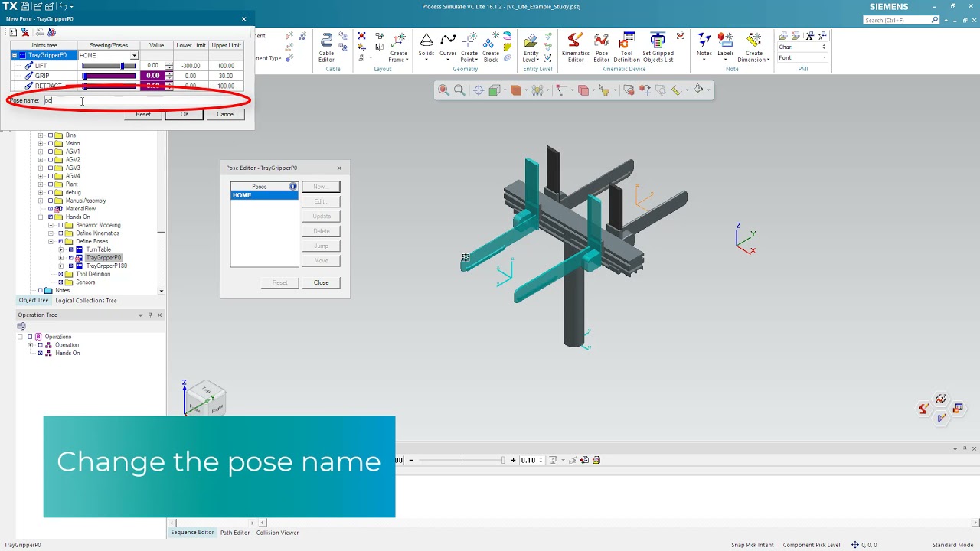Select the HOME pose in Pose Editor list

click(264, 195)
